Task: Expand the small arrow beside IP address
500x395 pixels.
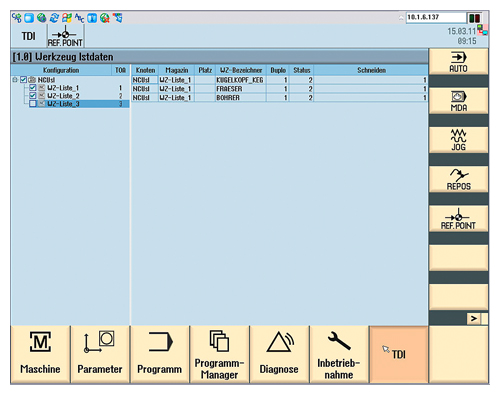Action: 401,18
